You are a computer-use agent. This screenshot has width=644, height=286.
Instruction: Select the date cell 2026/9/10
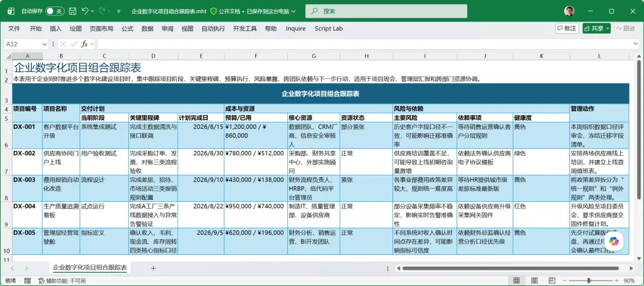201,189
